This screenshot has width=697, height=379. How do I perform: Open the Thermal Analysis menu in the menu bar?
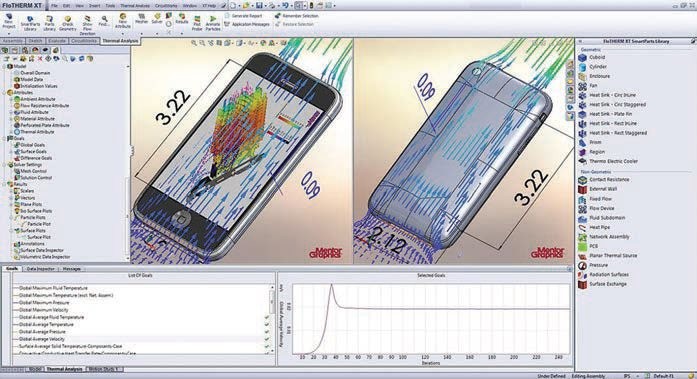pos(135,6)
